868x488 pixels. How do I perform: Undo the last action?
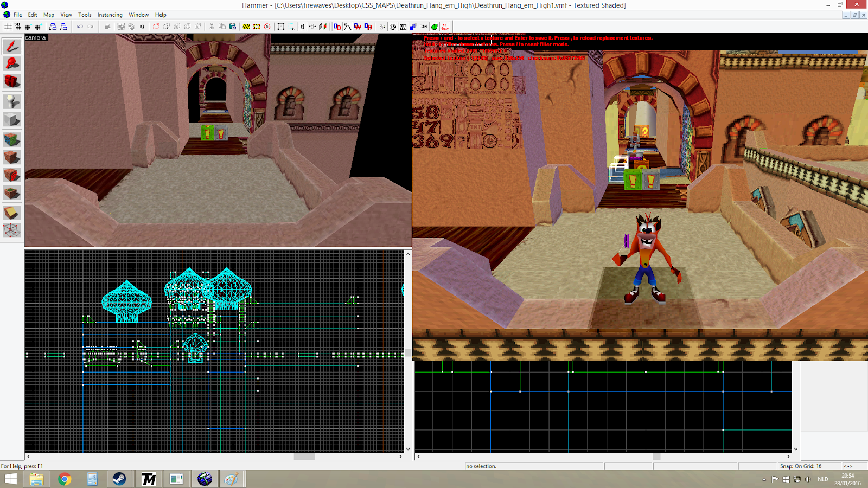[80, 27]
